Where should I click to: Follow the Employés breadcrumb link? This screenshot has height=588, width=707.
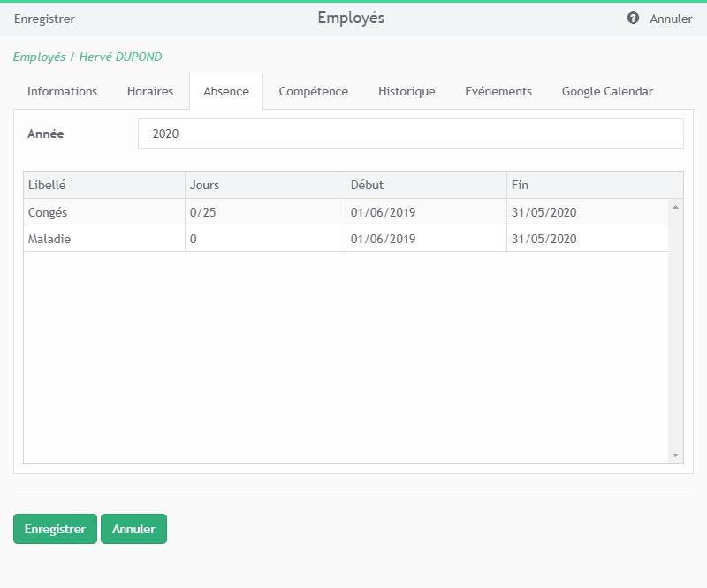pos(39,57)
